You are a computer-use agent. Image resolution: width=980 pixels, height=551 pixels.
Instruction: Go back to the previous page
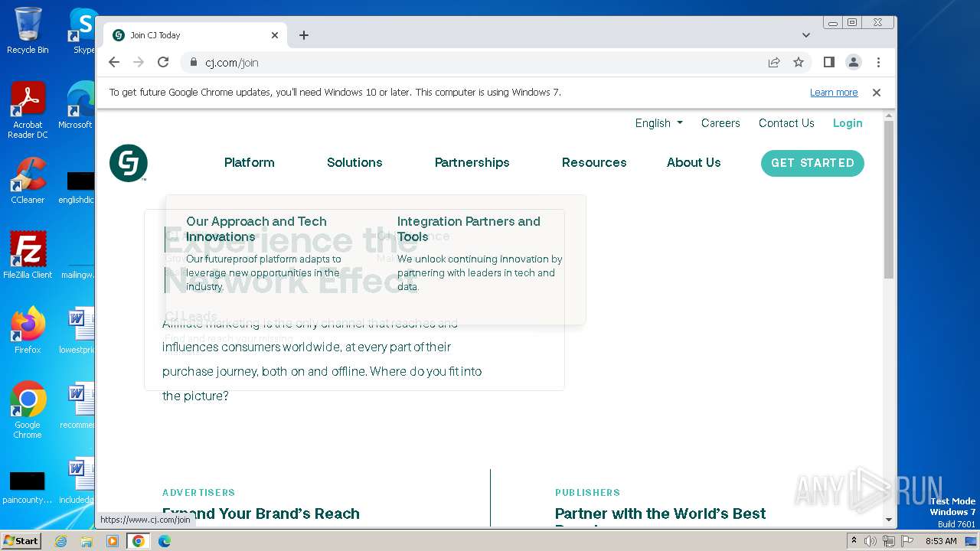click(x=114, y=62)
